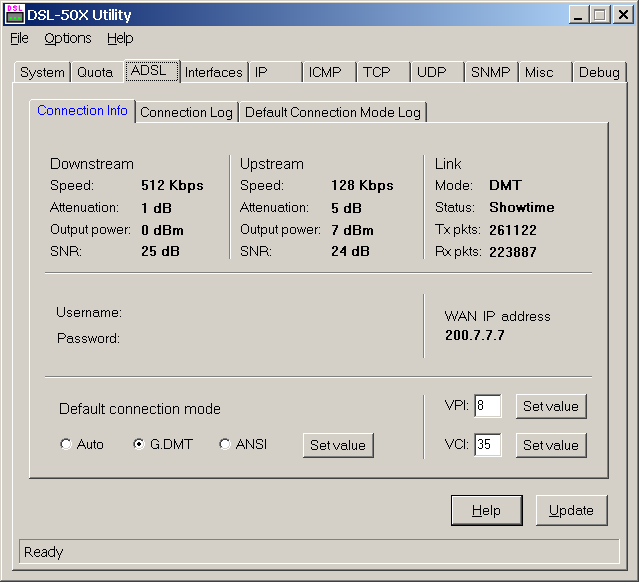Click the Password label
The height and width of the screenshot is (582, 639).
pyautogui.click(x=88, y=338)
